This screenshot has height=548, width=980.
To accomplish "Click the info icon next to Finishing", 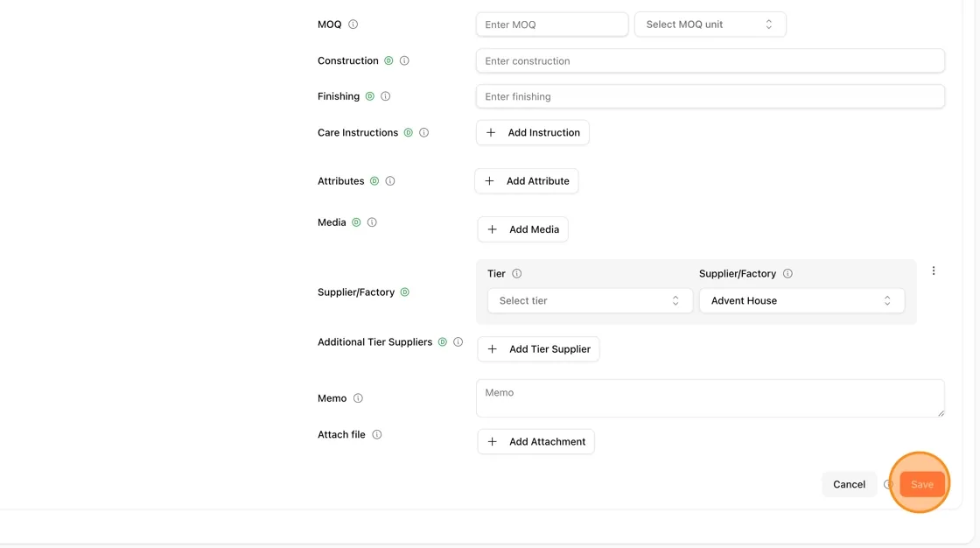I will 386,96.
